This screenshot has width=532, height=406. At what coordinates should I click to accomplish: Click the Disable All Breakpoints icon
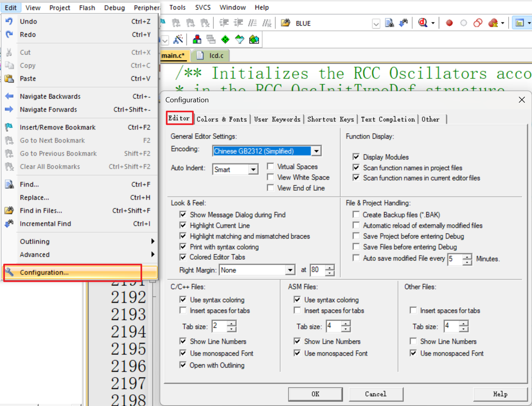click(478, 23)
